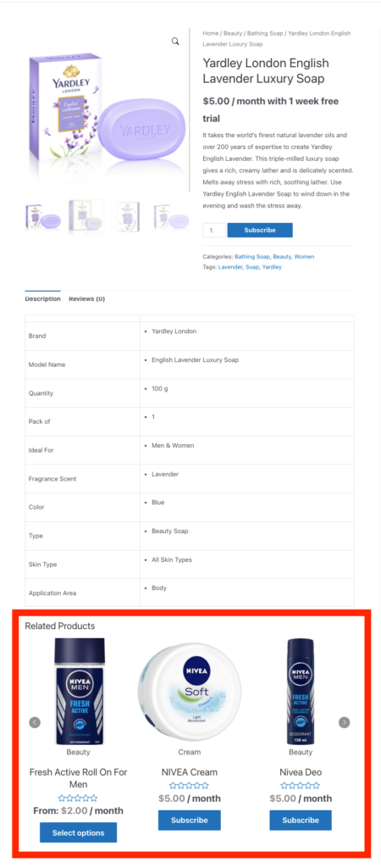Open the Nivea Deo product image
This screenshot has height=868, width=381.
(x=301, y=692)
